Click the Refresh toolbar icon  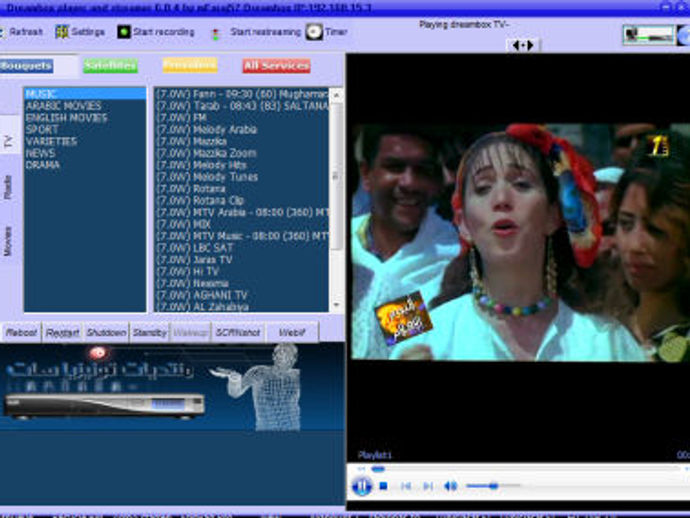(x=2, y=32)
